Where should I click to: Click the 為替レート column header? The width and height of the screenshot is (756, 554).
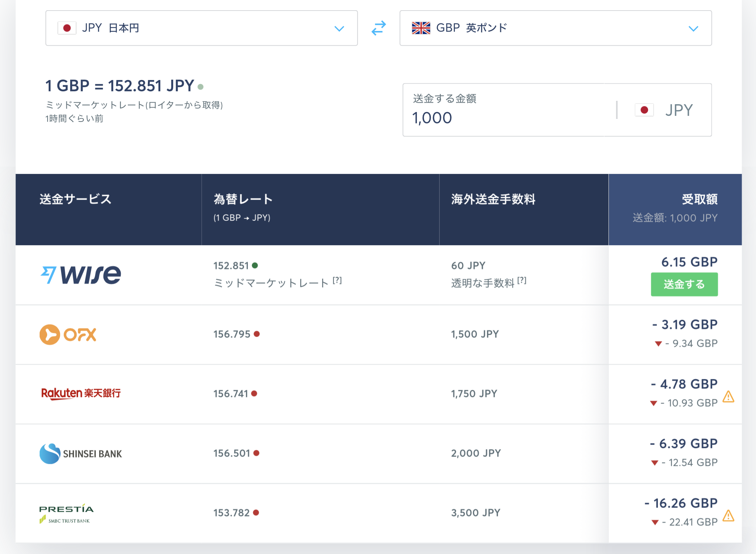243,199
